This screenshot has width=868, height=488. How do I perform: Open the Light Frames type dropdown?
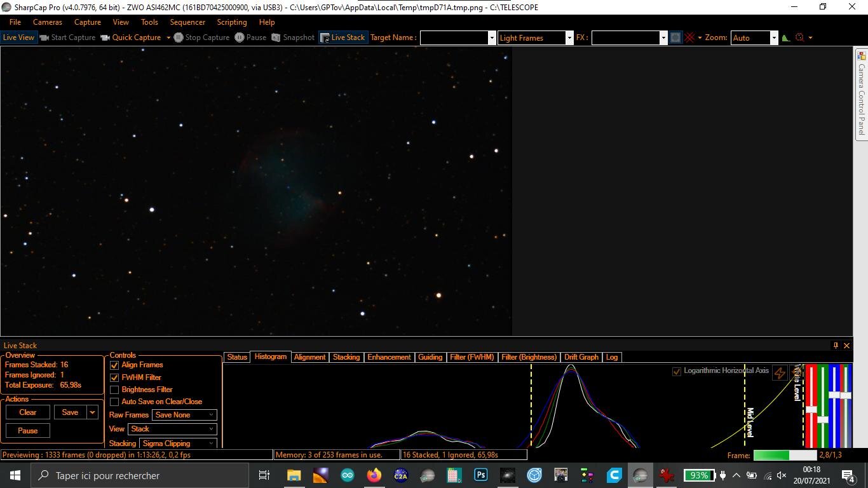pyautogui.click(x=569, y=37)
